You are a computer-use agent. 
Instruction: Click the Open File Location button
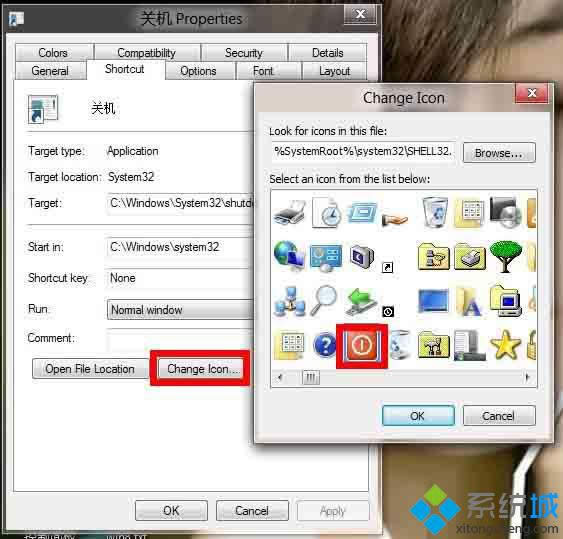(90, 369)
